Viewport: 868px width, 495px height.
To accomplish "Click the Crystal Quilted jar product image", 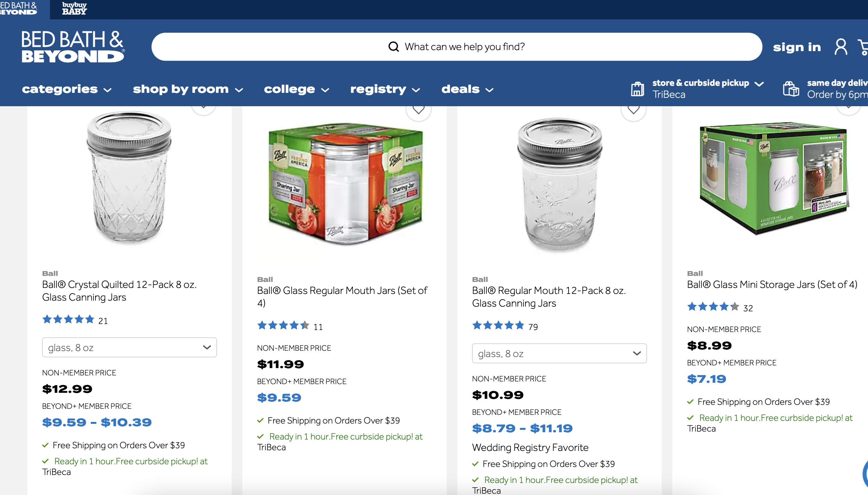I will (x=129, y=178).
